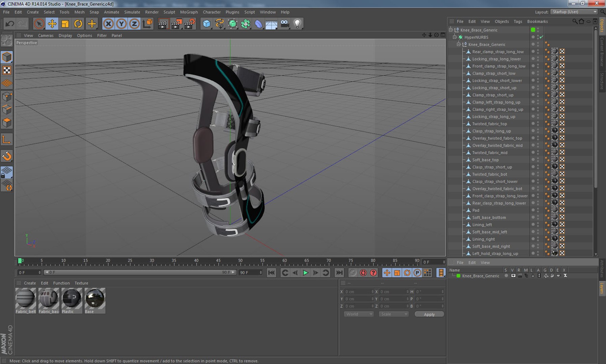This screenshot has height=364, width=606.
Task: Click the Render View clapper icon
Action: (x=163, y=24)
